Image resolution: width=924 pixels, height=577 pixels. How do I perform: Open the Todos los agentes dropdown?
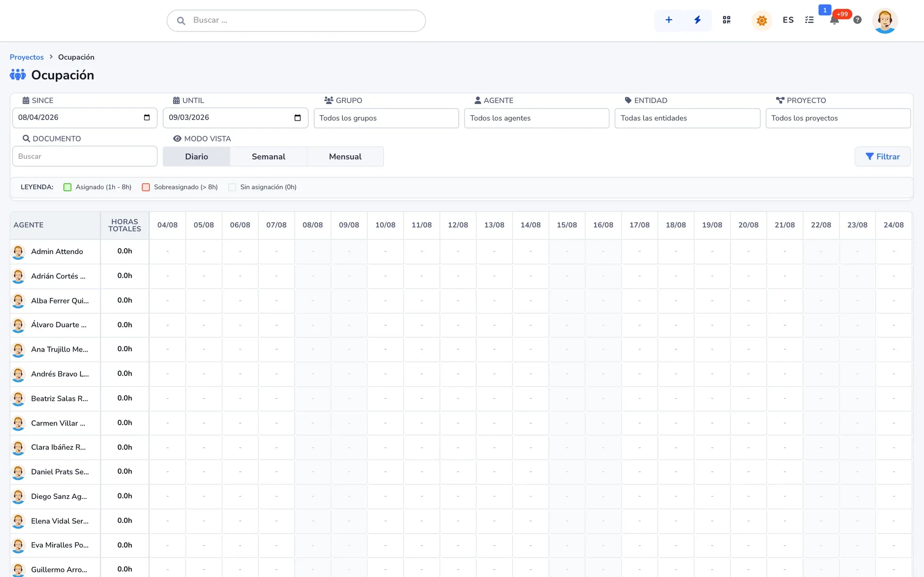[x=537, y=118]
